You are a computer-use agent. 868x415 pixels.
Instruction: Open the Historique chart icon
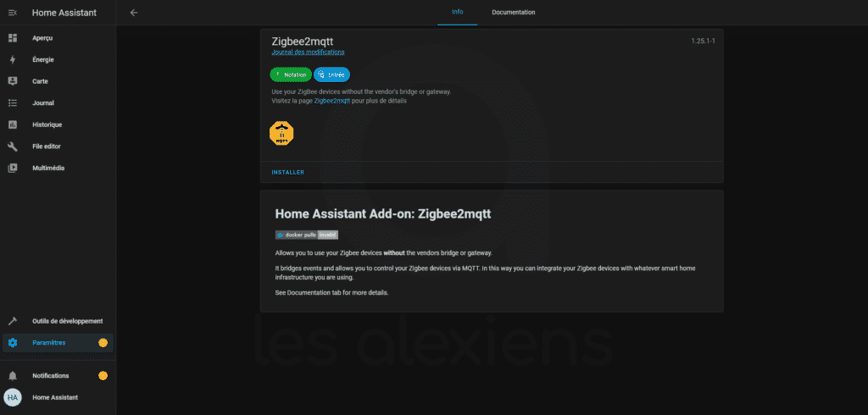13,125
